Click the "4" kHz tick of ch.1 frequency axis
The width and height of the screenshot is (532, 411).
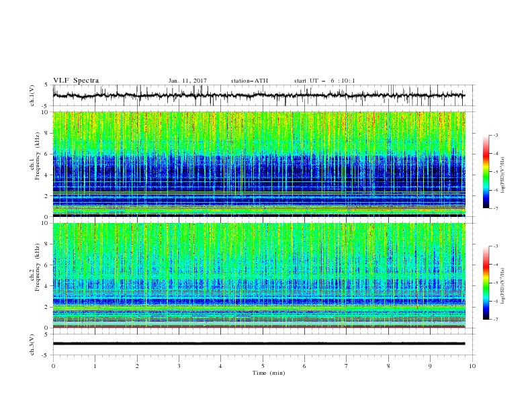[47, 175]
